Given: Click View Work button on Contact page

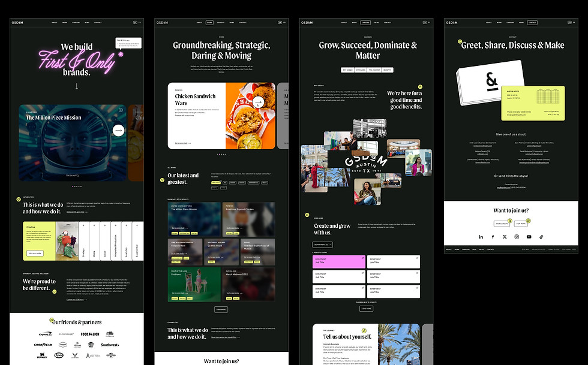Looking at the screenshot, I should pyautogui.click(x=521, y=224).
